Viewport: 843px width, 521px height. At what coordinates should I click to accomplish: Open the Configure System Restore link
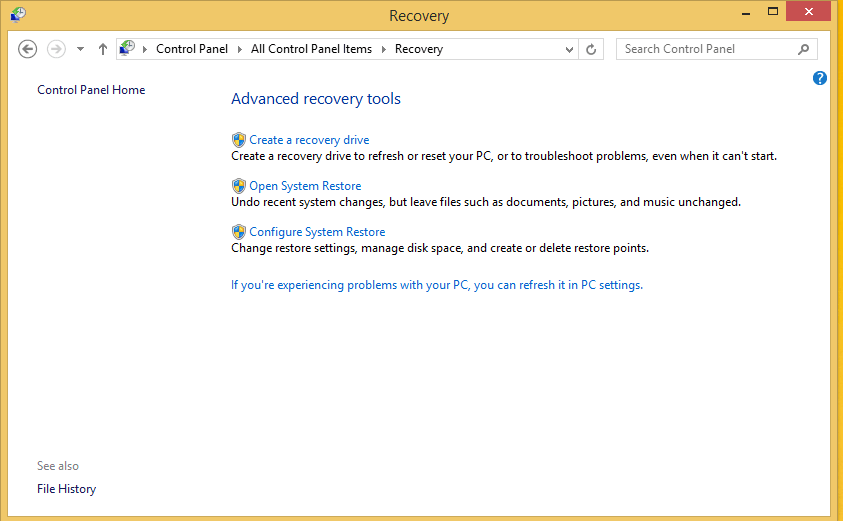pos(317,232)
